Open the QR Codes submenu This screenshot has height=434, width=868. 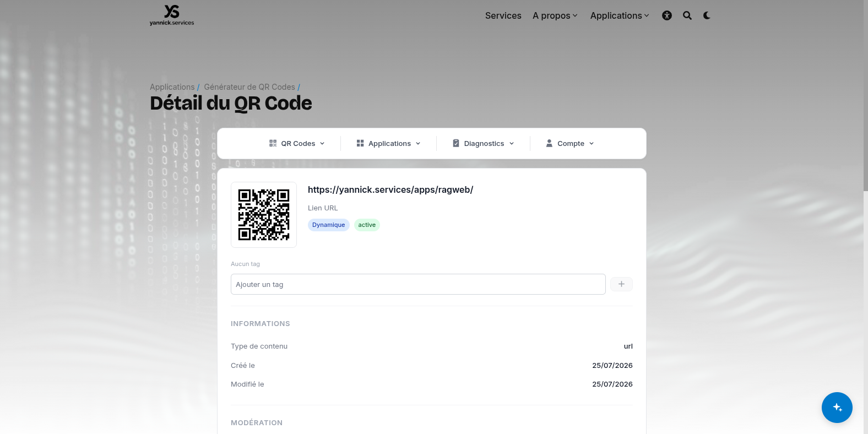pos(297,143)
